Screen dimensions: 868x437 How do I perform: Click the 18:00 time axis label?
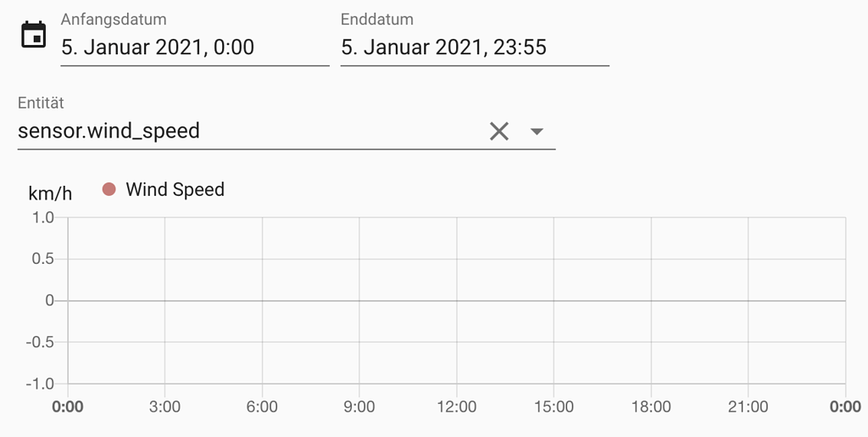[x=651, y=407]
